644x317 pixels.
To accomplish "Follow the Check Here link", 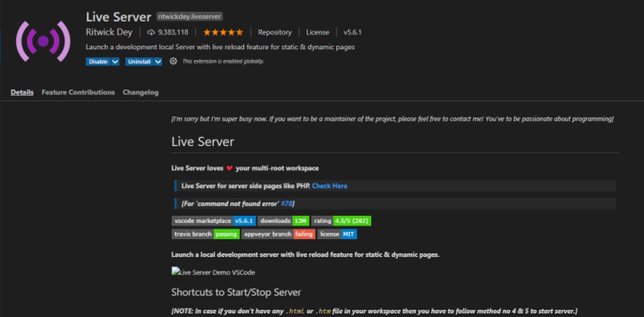I will click(x=330, y=186).
